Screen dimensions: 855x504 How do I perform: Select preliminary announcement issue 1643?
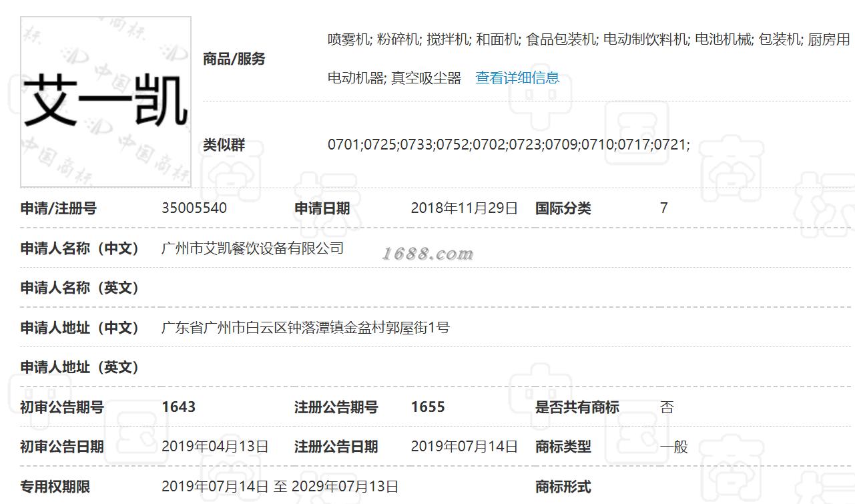(x=179, y=407)
